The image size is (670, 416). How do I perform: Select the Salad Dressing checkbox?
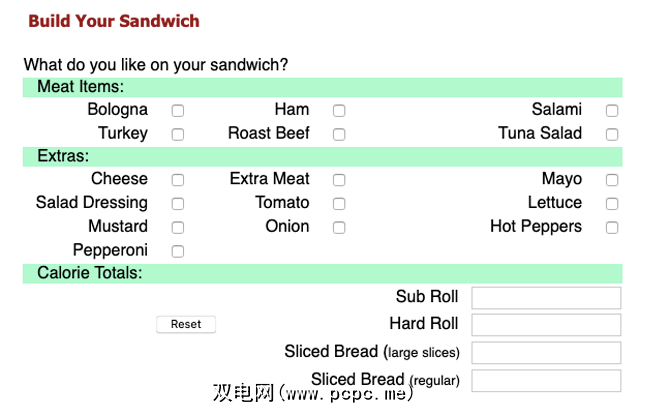point(178,204)
